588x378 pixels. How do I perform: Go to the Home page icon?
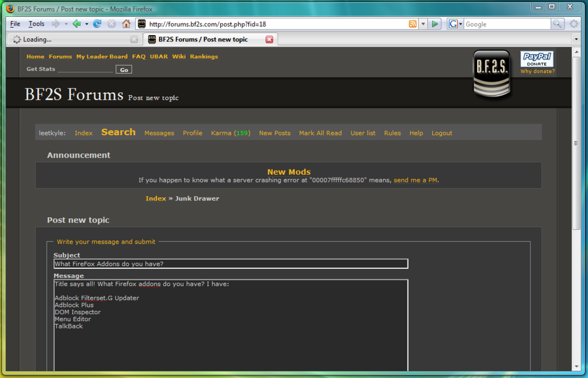point(126,24)
